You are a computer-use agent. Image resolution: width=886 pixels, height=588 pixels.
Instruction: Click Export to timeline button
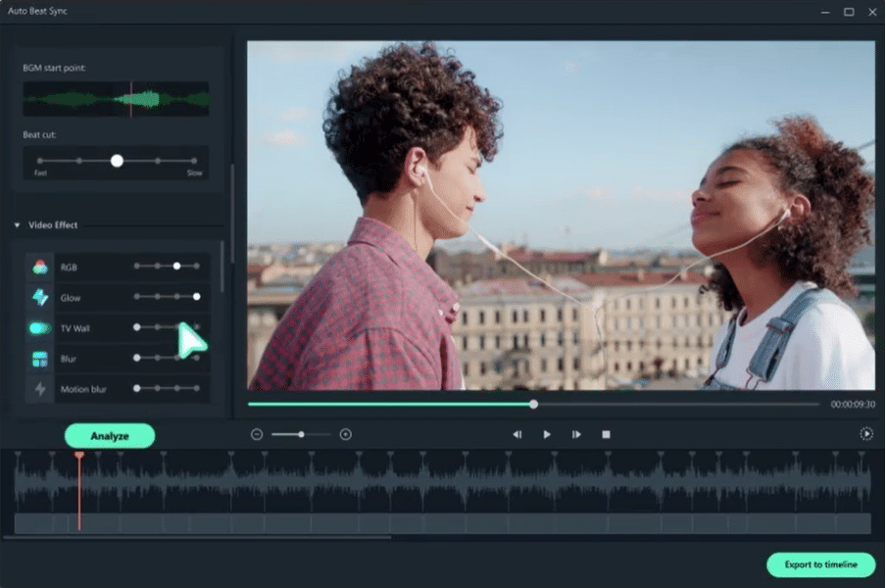click(820, 564)
